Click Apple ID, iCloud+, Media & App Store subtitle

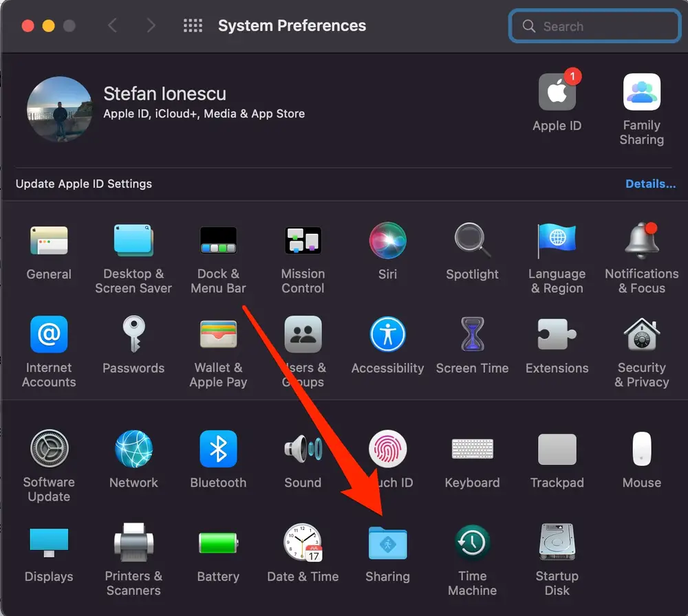point(204,113)
